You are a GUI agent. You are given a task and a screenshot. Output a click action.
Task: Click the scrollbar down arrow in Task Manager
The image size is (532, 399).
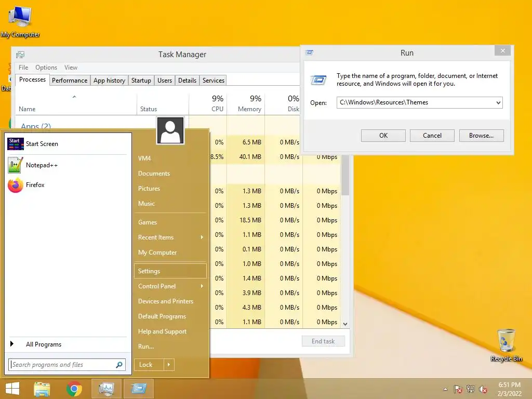(x=345, y=324)
